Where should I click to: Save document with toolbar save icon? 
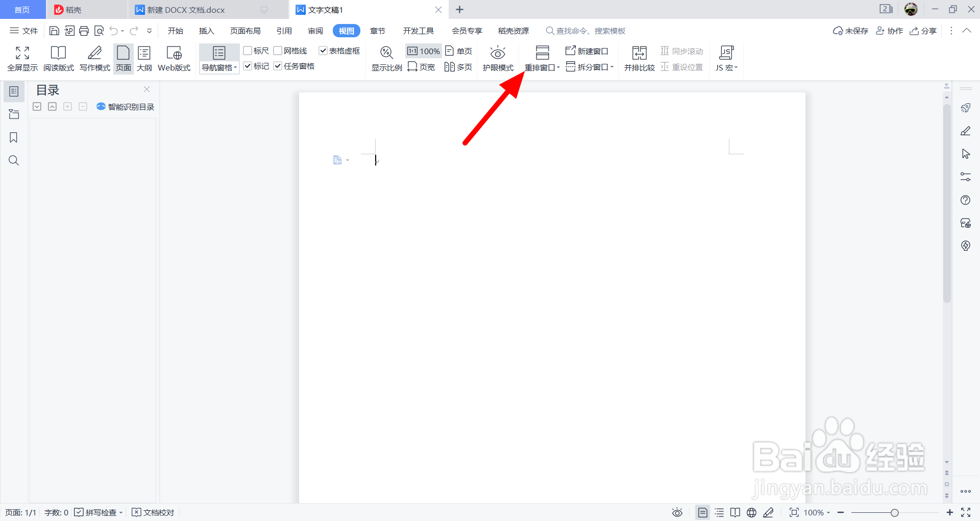click(54, 31)
